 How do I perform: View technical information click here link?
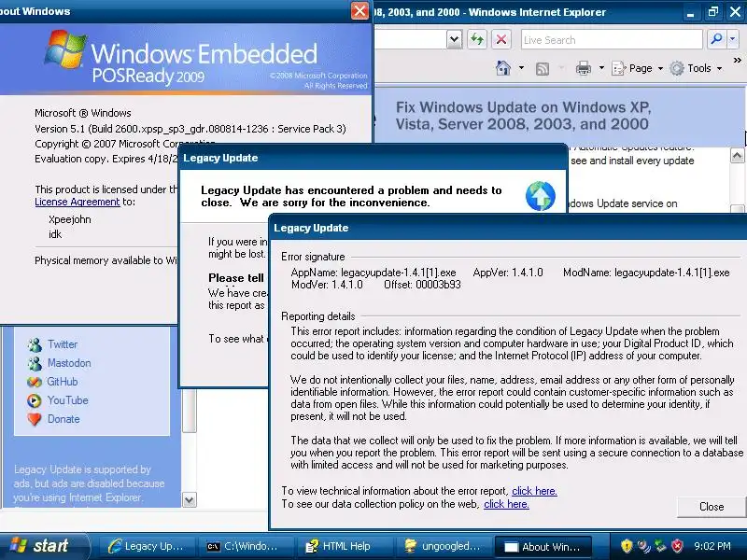pos(534,491)
